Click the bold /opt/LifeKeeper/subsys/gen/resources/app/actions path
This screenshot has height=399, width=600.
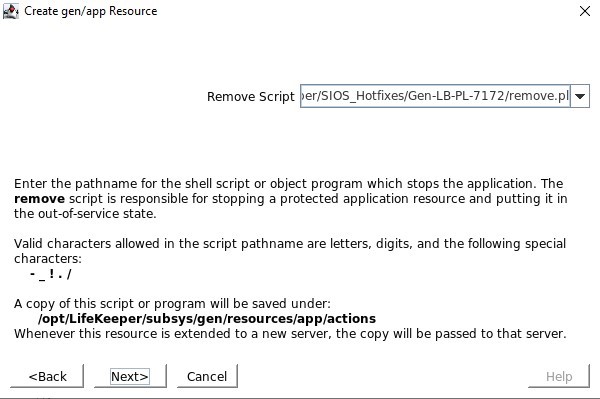coord(207,319)
